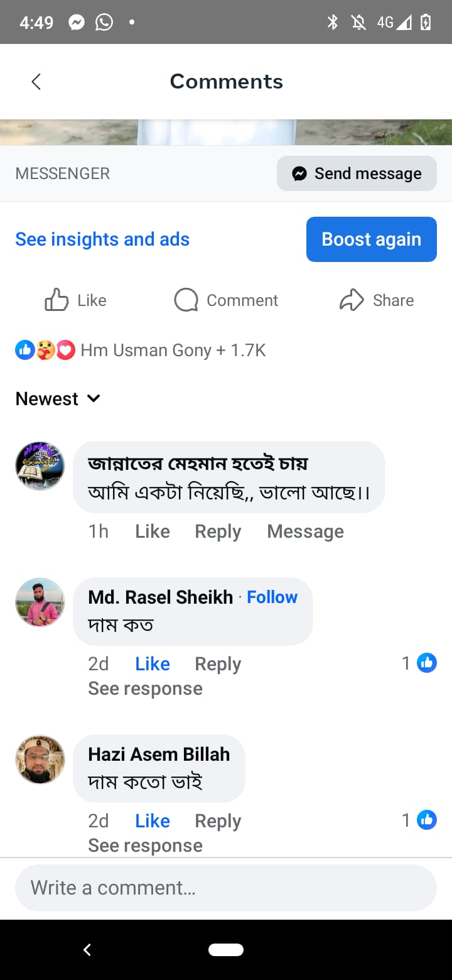Open the Newest sort dropdown
The width and height of the screenshot is (452, 980).
(x=58, y=399)
